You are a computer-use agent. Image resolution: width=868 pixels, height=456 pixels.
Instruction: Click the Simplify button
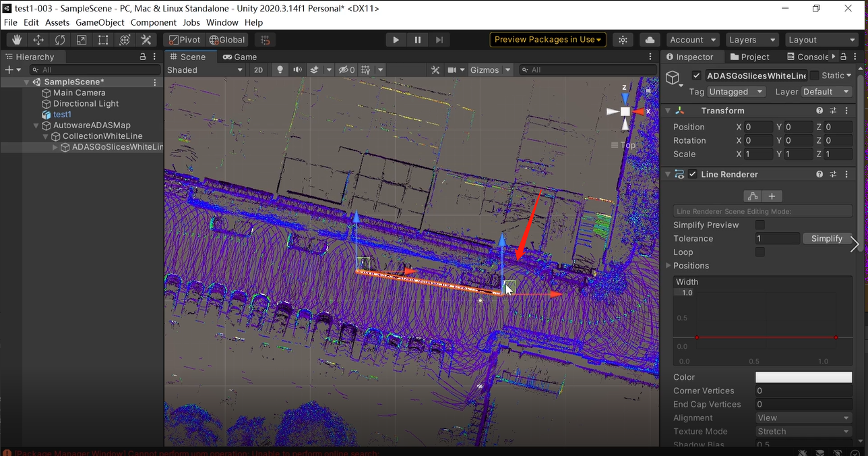pos(827,238)
